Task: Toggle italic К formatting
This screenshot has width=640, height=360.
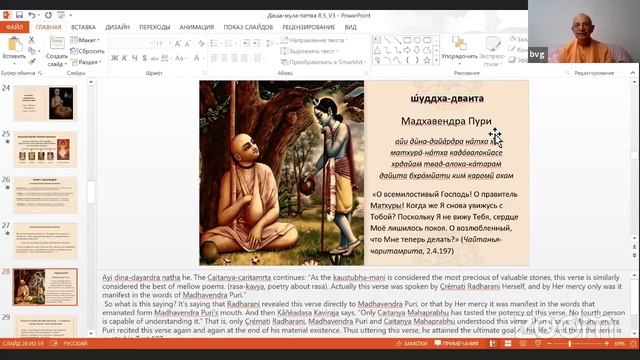Action: [125, 58]
